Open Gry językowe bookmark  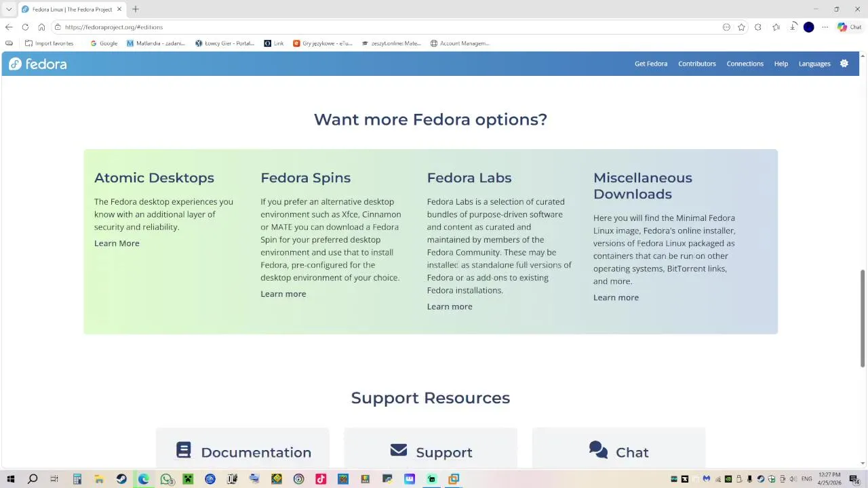(x=323, y=43)
